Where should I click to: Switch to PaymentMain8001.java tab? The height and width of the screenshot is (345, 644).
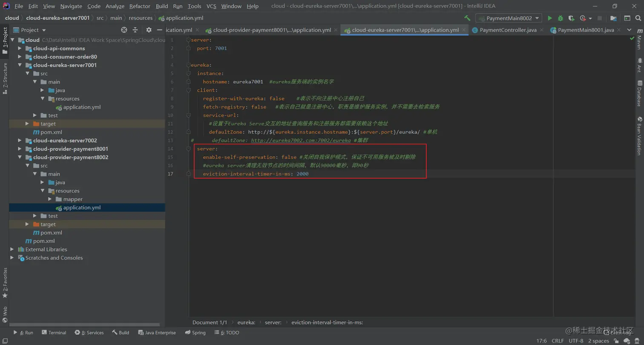point(586,30)
